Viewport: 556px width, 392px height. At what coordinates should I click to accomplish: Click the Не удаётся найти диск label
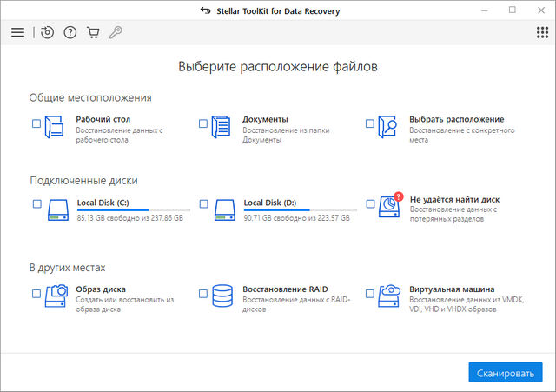(454, 200)
